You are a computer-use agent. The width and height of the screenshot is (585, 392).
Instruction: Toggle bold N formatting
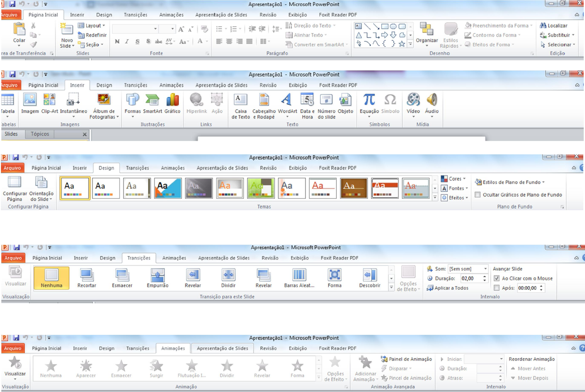click(x=117, y=41)
